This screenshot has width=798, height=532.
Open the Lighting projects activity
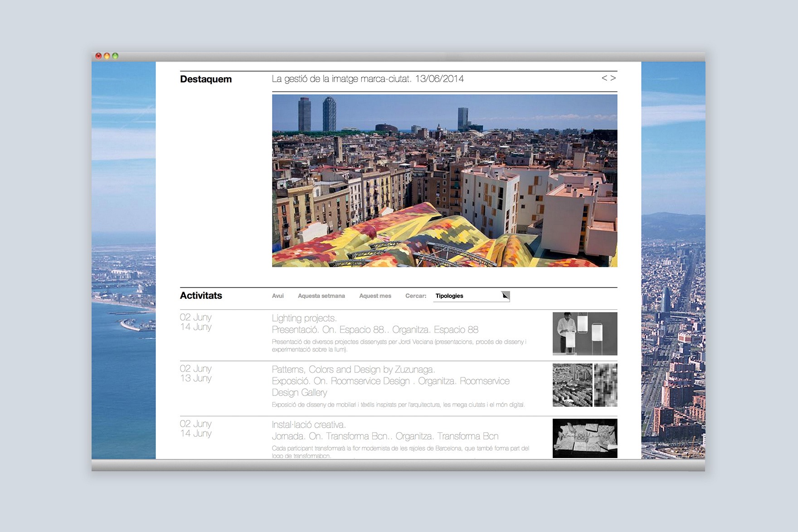pyautogui.click(x=304, y=318)
